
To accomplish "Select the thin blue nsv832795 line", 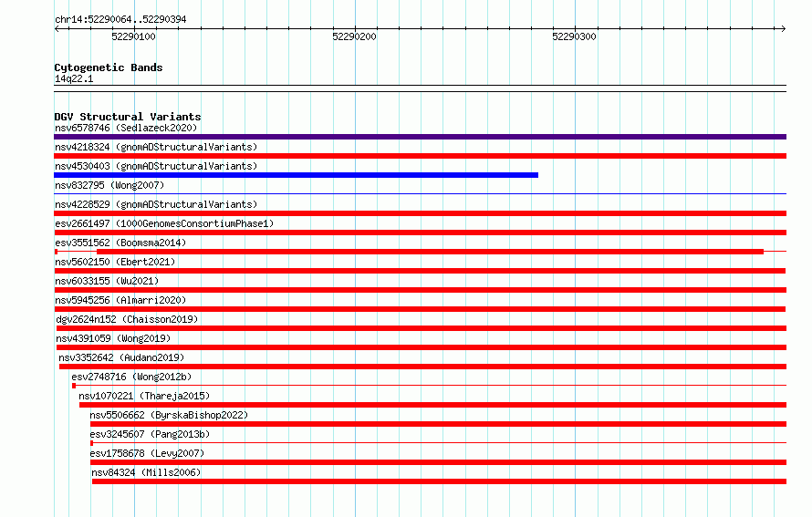I will tap(420, 194).
